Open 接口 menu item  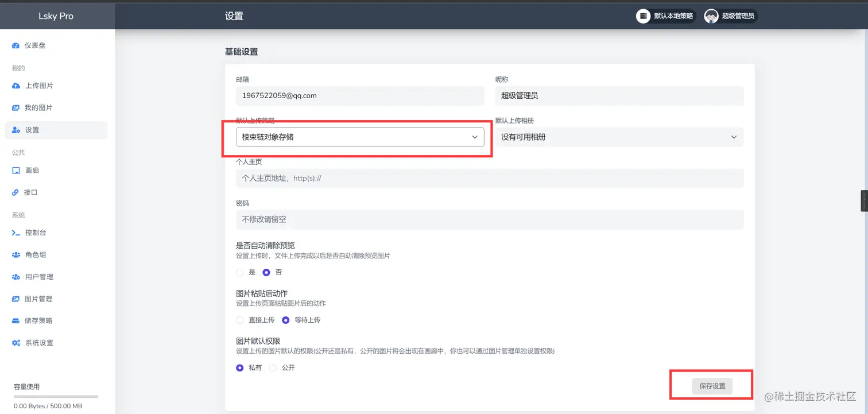56,193
